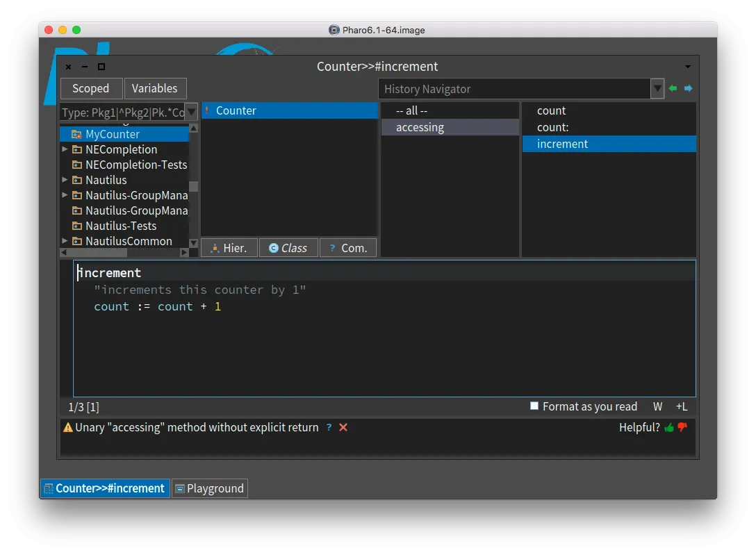Image resolution: width=756 pixels, height=555 pixels.
Task: Close the browser window with the x icon
Action: click(69, 67)
